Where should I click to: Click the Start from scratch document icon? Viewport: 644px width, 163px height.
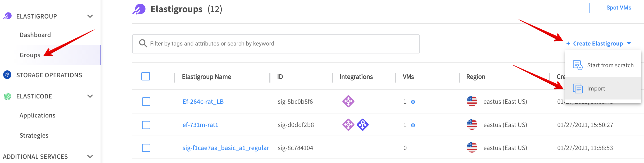(578, 65)
